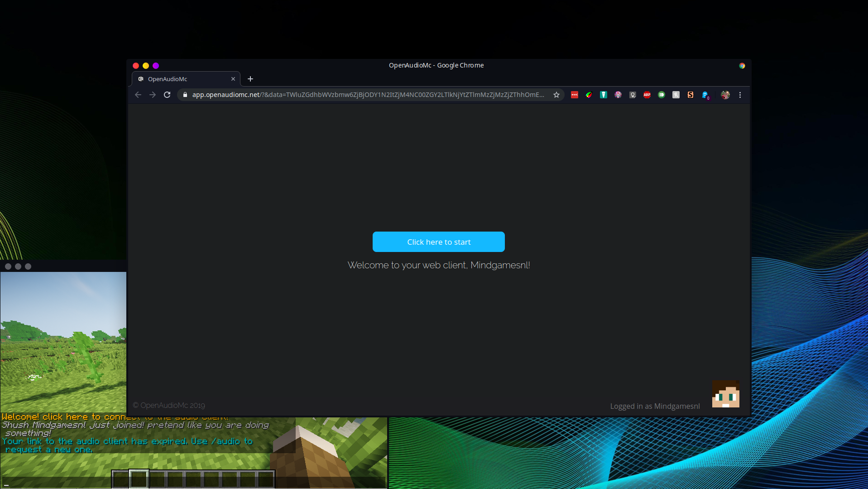Close the OpenAudioMc tab
This screenshot has width=868, height=489.
(233, 79)
